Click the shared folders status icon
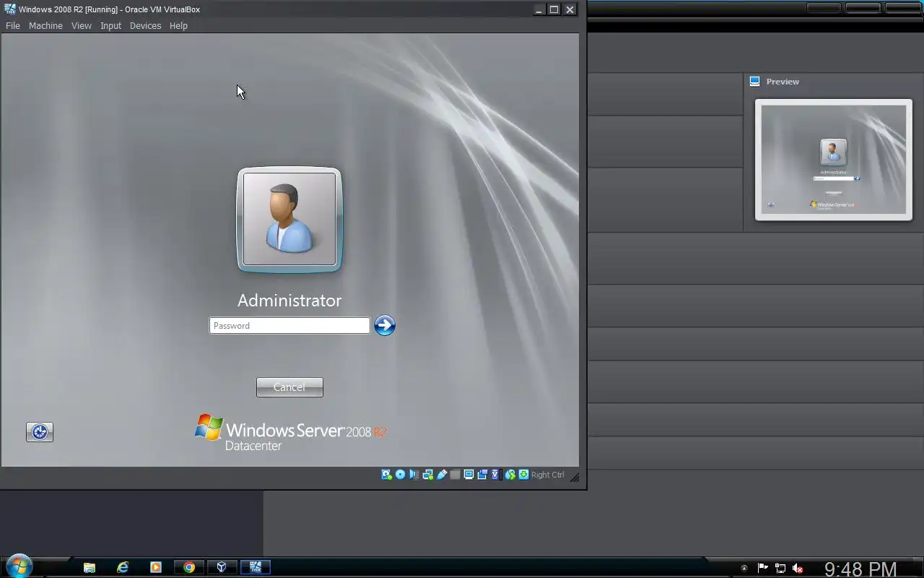This screenshot has width=924, height=578. click(x=456, y=475)
